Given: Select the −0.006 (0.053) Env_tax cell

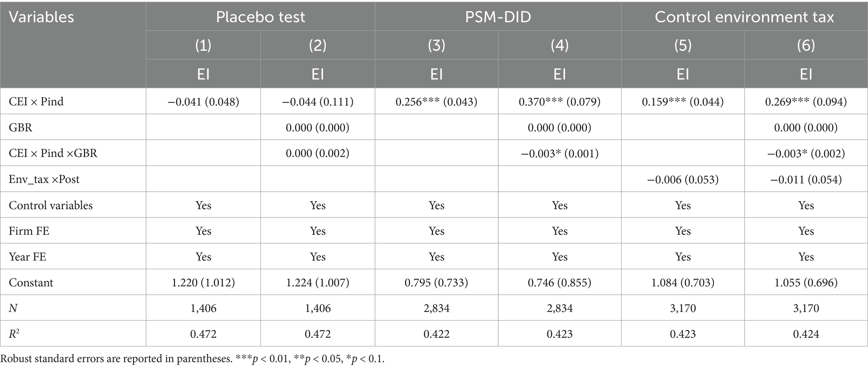Looking at the screenshot, I should [x=682, y=179].
